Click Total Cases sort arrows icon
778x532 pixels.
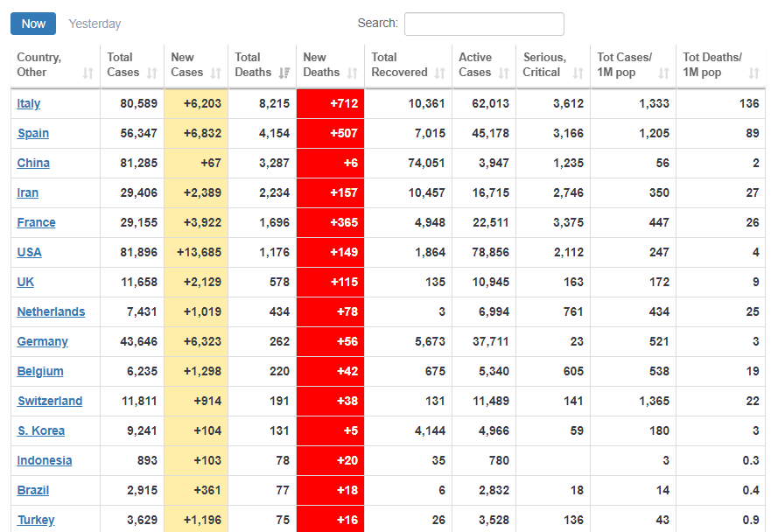click(152, 73)
